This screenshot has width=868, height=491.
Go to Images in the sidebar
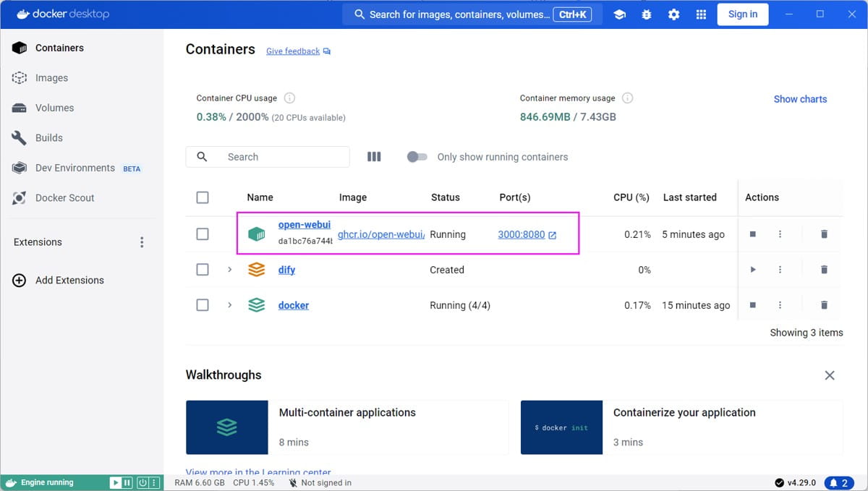pos(51,78)
